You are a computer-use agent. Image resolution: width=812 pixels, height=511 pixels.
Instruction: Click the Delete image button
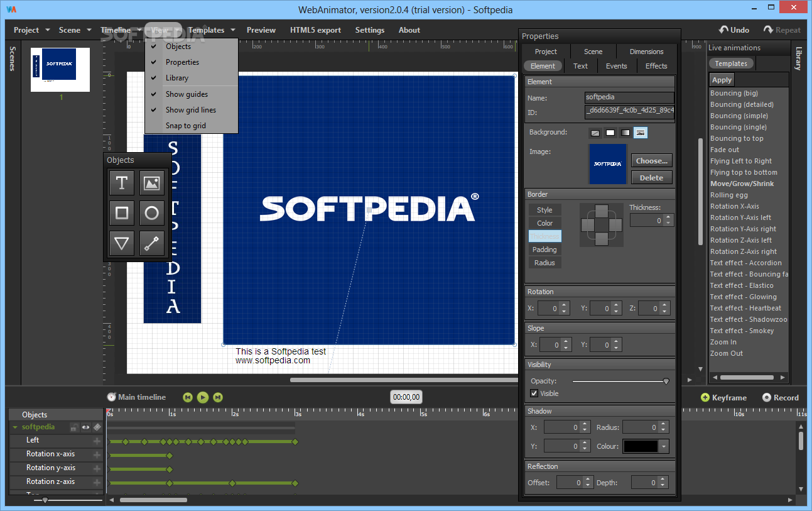[x=652, y=178]
